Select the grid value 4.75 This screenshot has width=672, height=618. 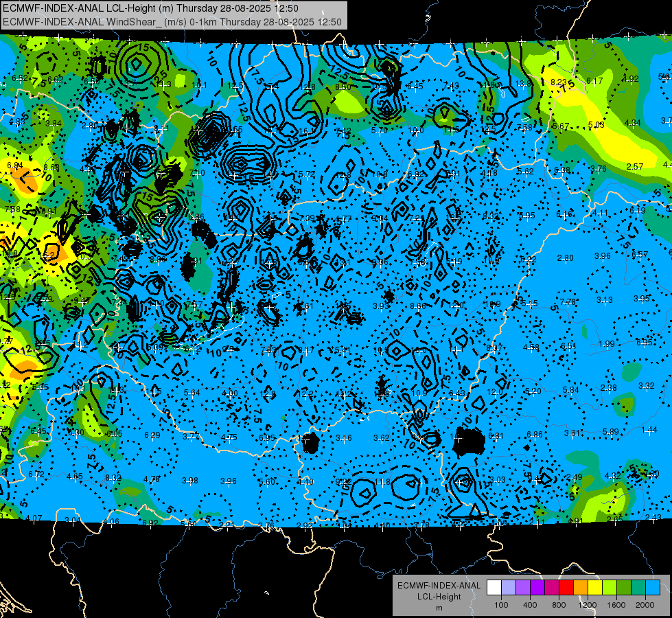click(x=229, y=437)
